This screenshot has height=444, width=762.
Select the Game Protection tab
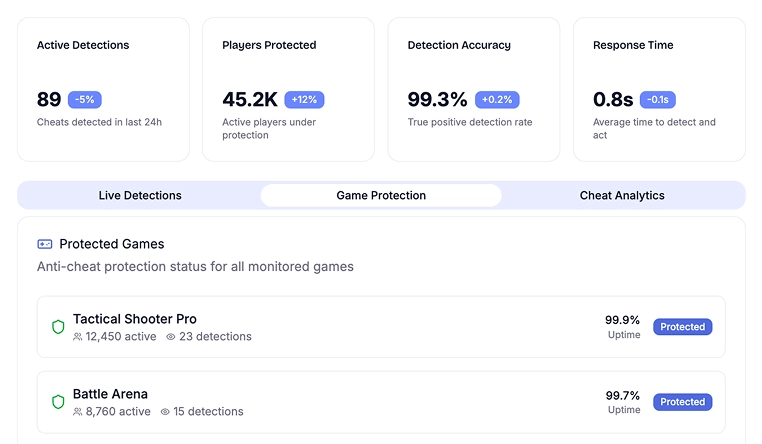pyautogui.click(x=381, y=196)
